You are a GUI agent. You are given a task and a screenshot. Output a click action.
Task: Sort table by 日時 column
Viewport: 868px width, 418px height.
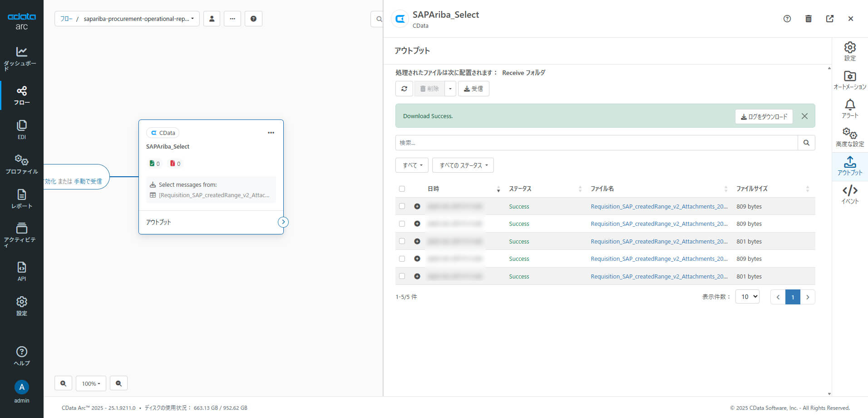(x=464, y=189)
